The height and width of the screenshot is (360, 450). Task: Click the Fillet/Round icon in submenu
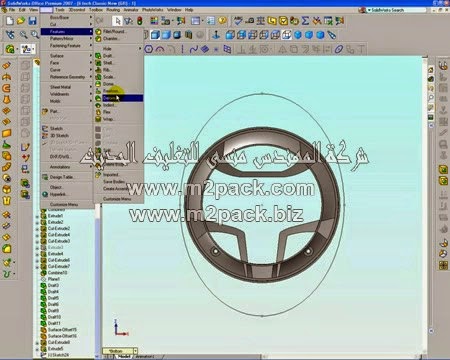coord(98,32)
